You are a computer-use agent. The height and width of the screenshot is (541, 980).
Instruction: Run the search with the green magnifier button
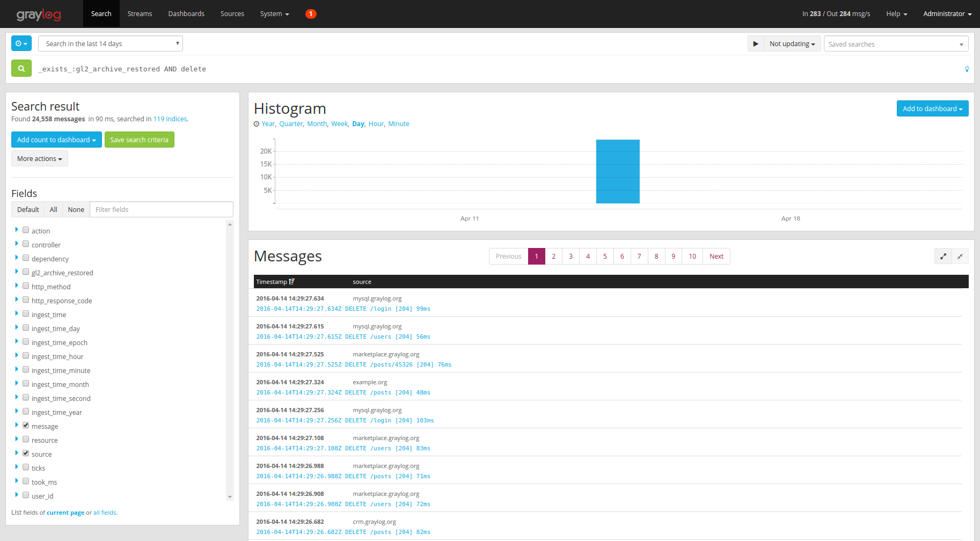21,69
